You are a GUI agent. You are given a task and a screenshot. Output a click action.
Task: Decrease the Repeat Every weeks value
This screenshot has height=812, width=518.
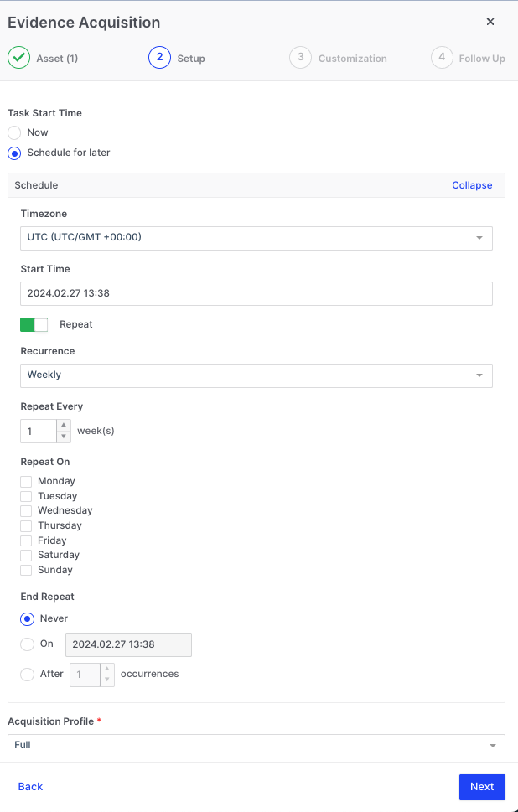(x=64, y=437)
